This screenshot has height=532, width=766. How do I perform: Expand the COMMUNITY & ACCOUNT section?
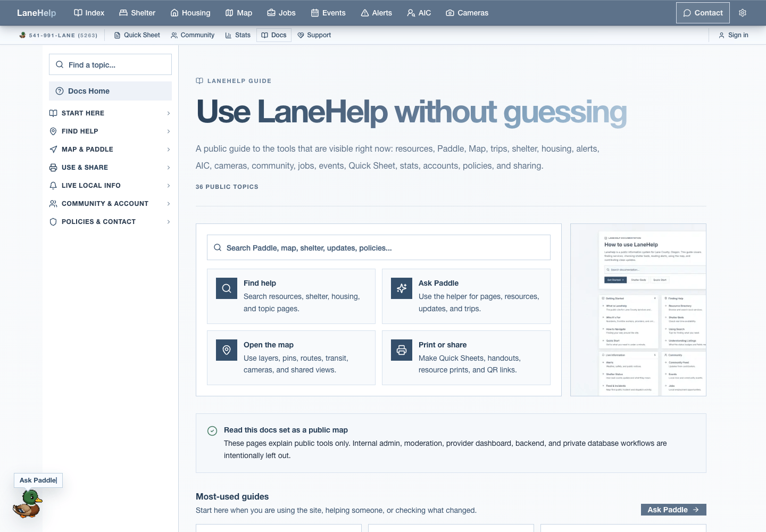[x=110, y=204]
